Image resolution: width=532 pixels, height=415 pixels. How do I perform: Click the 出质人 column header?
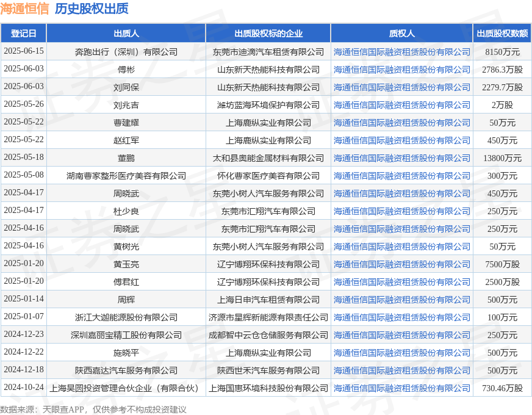pos(126,33)
